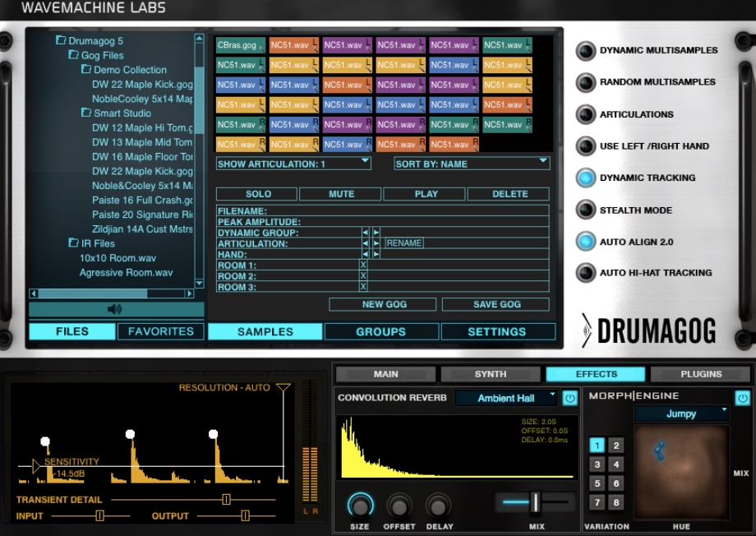756x536 pixels.
Task: Select the CBras.gog sample cell
Action: tap(241, 45)
